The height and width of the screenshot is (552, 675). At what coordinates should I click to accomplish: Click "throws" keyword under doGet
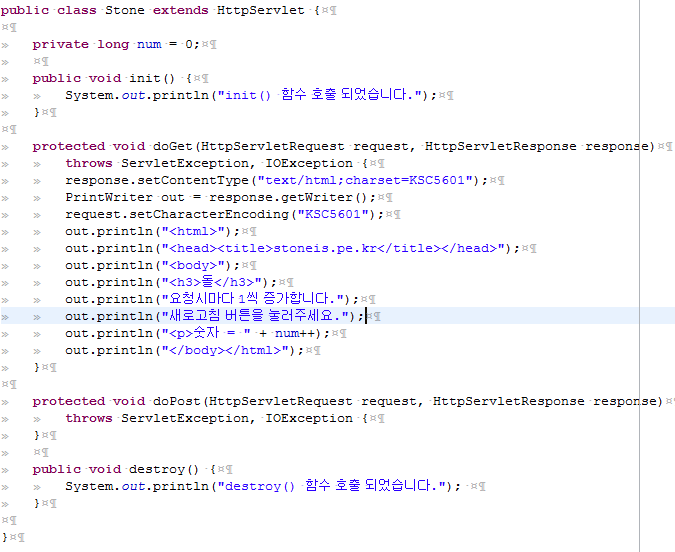(89, 163)
